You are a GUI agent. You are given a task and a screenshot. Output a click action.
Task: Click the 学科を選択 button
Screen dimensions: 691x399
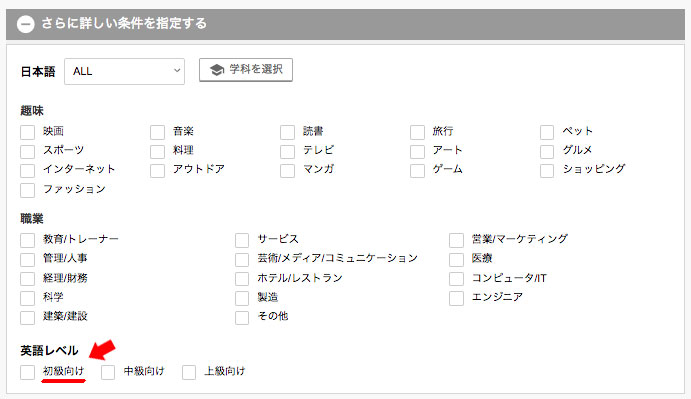[x=246, y=70]
